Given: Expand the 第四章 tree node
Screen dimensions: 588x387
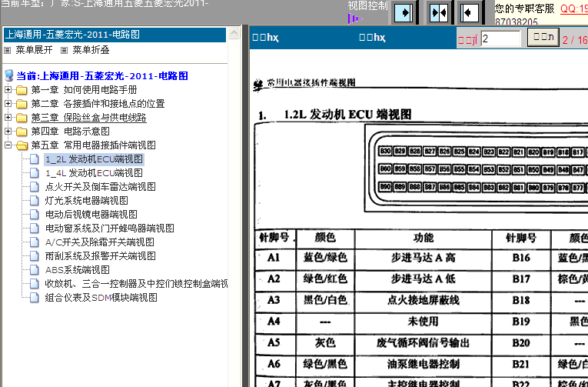Looking at the screenshot, I should tap(8, 132).
